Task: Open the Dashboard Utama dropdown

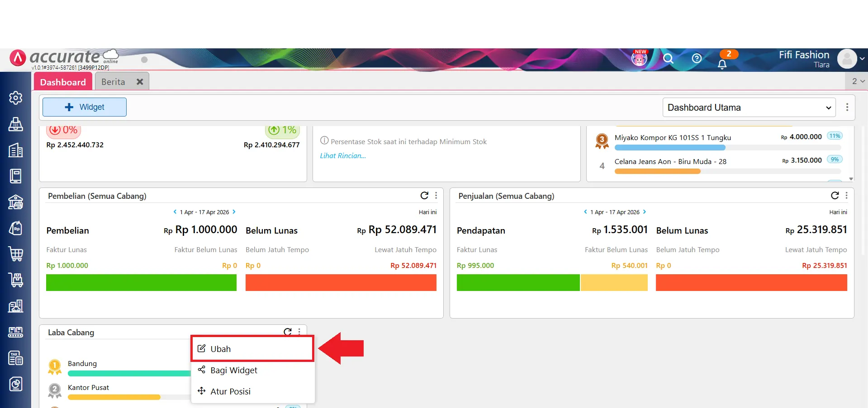Action: tap(749, 108)
